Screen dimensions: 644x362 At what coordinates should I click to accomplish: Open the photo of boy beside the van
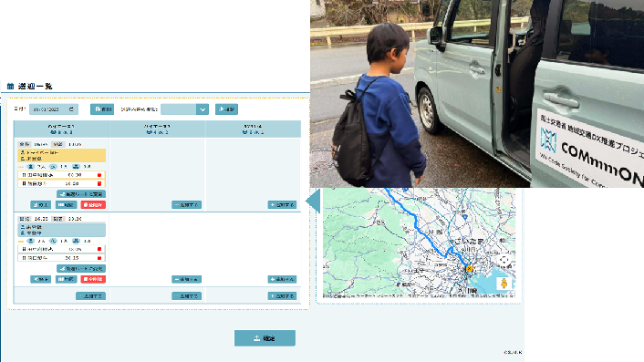477,94
